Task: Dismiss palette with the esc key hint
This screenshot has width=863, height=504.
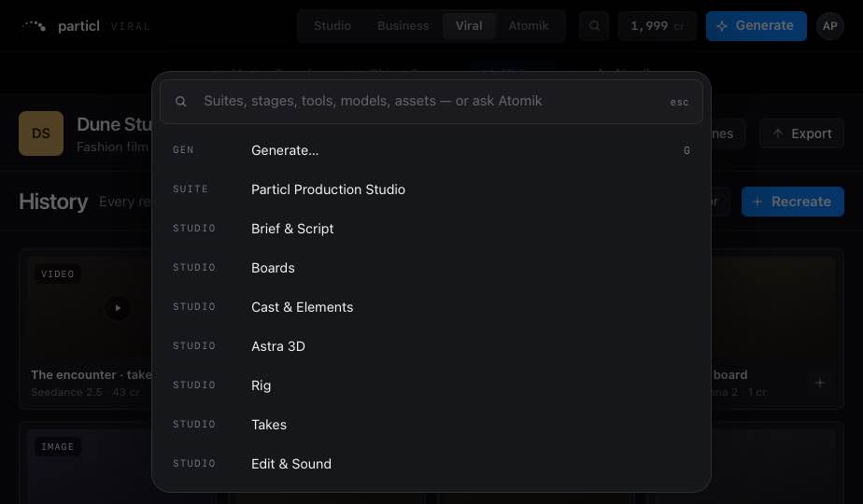Action: (x=679, y=103)
